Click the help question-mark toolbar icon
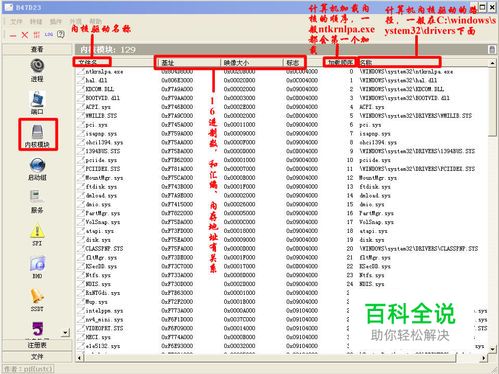Image resolution: width=499 pixels, height=374 pixels. [x=61, y=34]
